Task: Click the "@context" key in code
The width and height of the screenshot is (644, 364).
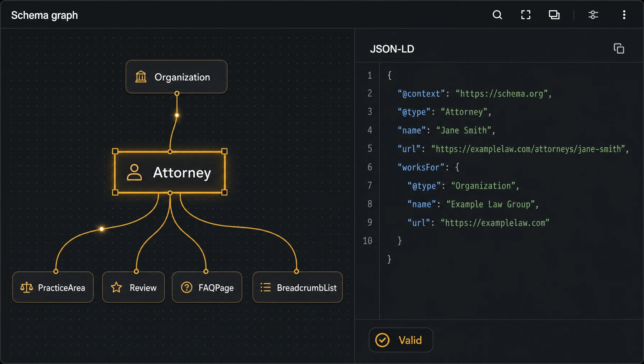Action: [x=421, y=94]
